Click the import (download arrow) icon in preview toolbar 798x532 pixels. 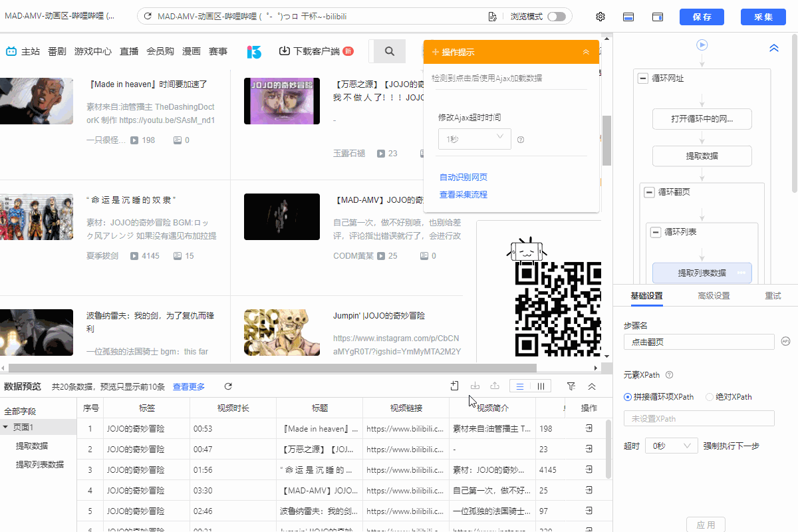pos(475,386)
